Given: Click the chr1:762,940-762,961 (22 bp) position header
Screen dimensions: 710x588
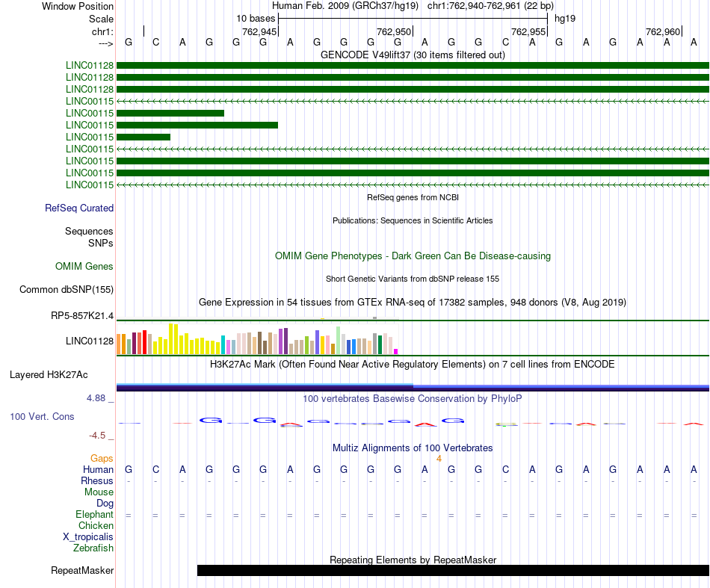Looking at the screenshot, I should 490,6.
